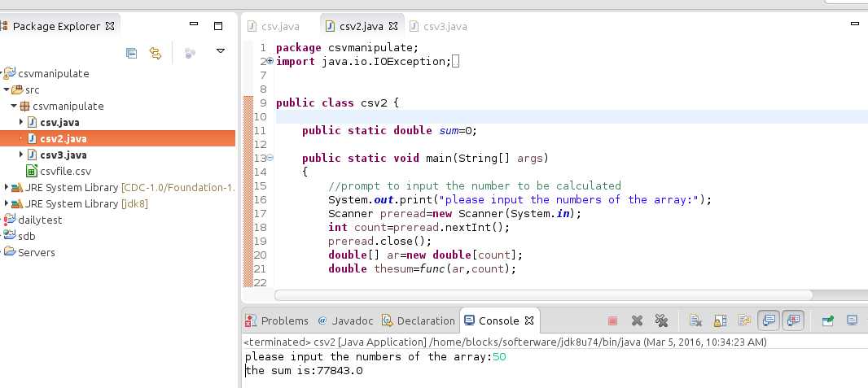Collapse all in Package Explorer

(131, 53)
